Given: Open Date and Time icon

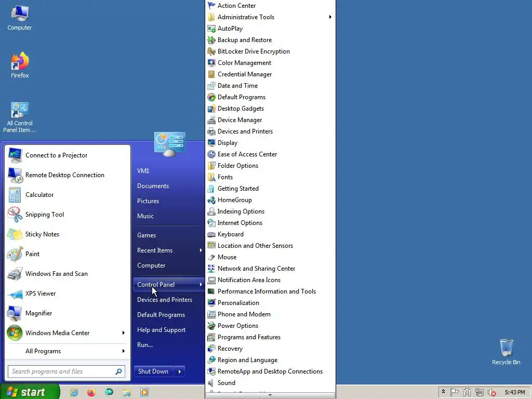Looking at the screenshot, I should coord(211,86).
